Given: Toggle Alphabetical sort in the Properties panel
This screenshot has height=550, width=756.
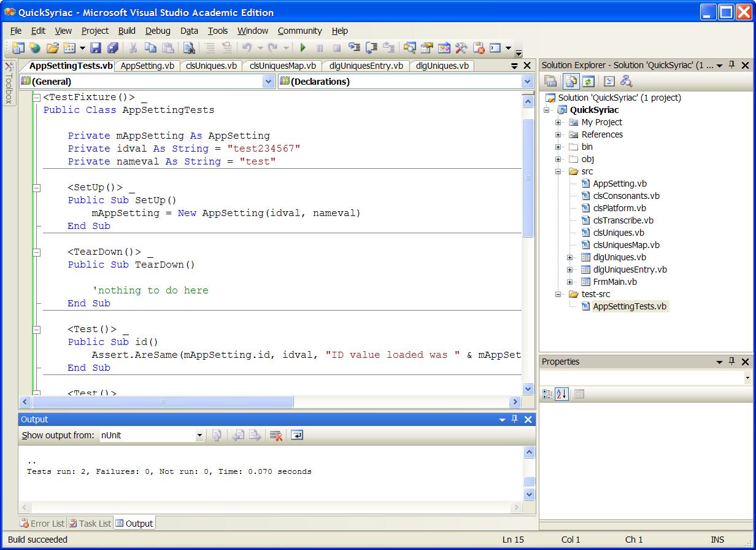Looking at the screenshot, I should point(561,394).
